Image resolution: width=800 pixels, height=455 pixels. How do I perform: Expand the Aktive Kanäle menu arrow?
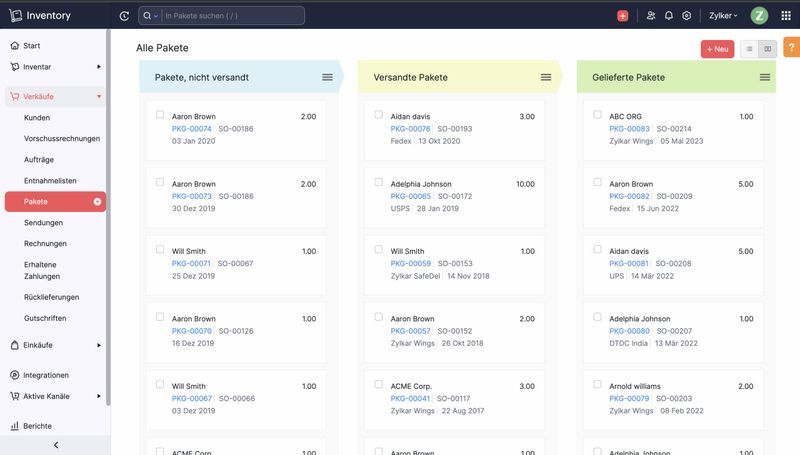[x=99, y=396]
